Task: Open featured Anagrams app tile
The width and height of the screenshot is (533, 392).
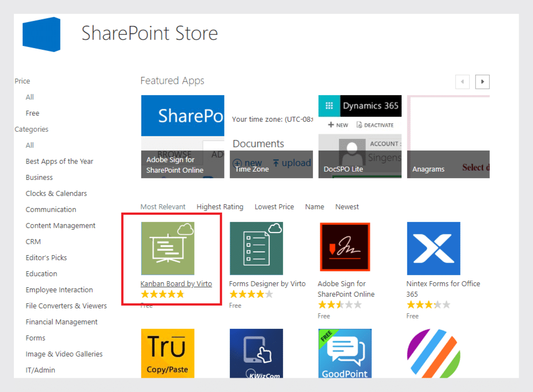Action: (448, 137)
